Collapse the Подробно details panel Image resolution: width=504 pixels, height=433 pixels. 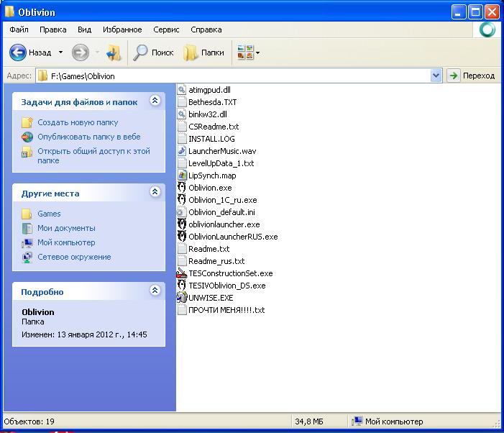pyautogui.click(x=155, y=291)
